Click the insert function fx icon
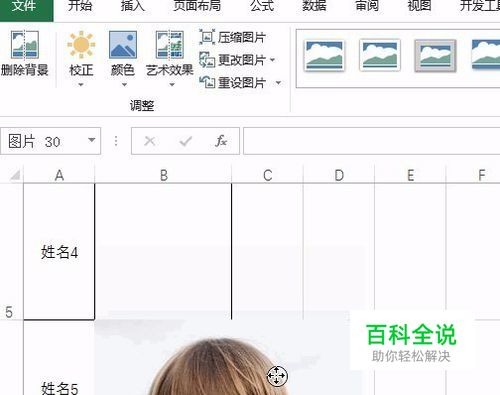Viewport: 500px width, 395px height. [x=221, y=141]
